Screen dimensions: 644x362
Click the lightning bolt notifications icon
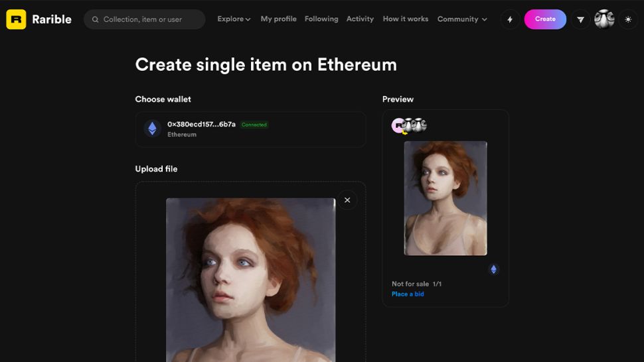point(510,19)
